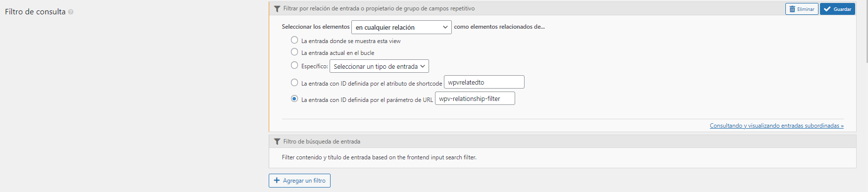Open 'Consultando y visualizando entradas subordinadas' link
868x192 pixels.
pos(776,126)
